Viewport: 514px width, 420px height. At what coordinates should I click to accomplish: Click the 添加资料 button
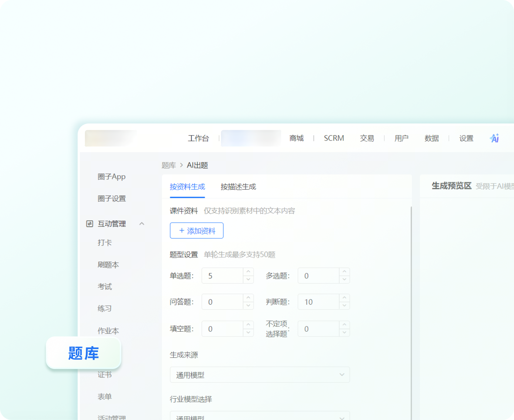tap(197, 231)
